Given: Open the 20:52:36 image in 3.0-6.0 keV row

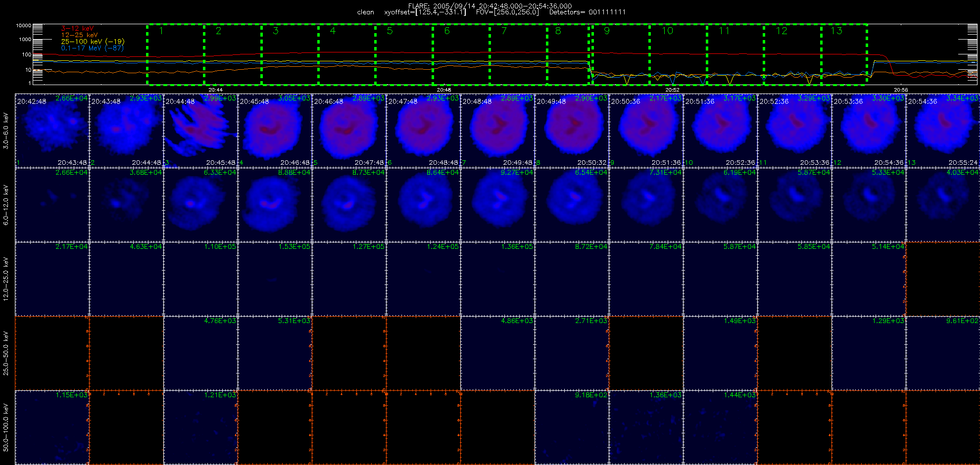Looking at the screenshot, I should 795,131.
